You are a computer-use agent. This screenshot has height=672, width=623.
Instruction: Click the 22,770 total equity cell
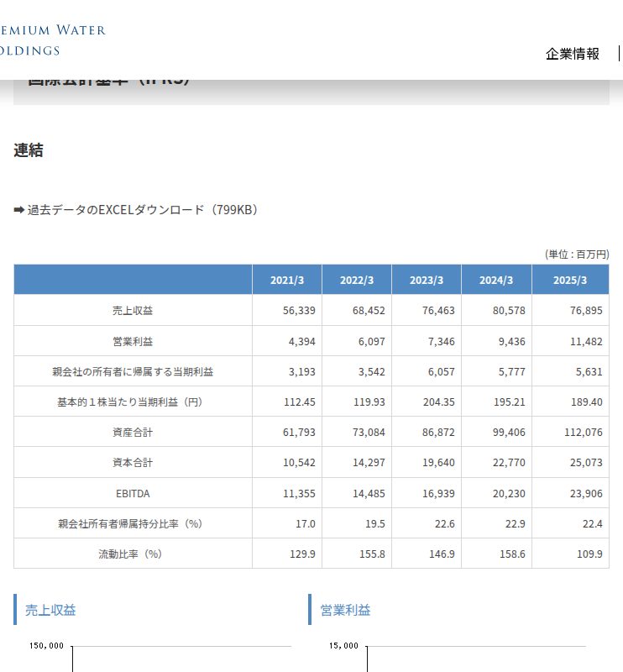496,463
